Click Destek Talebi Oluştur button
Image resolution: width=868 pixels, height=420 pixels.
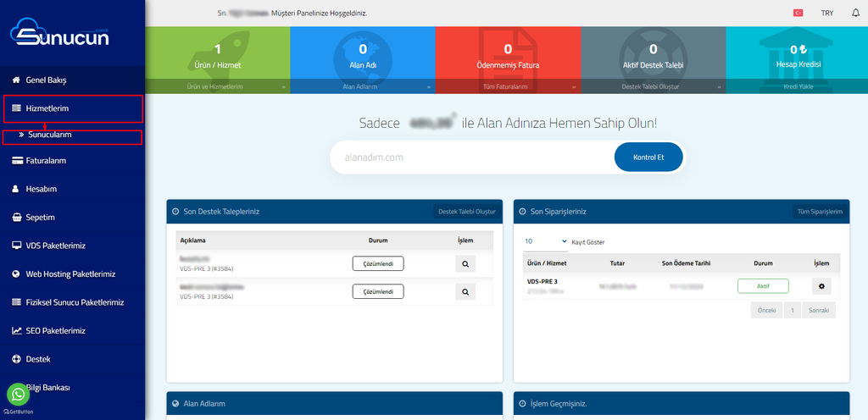pos(467,211)
